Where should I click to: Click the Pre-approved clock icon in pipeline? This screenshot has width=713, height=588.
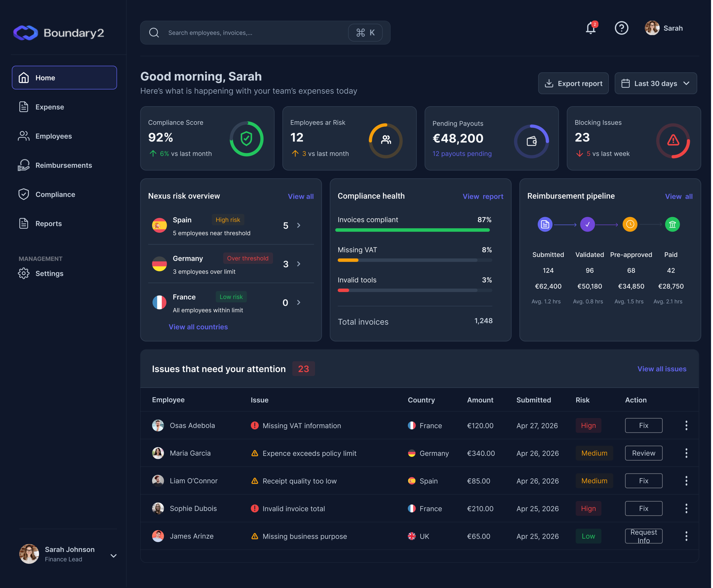click(x=630, y=225)
